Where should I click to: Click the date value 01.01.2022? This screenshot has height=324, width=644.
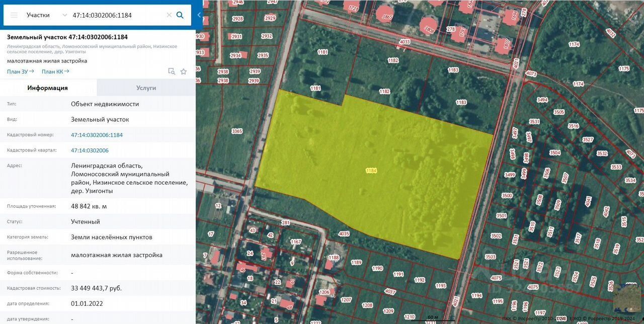pyautogui.click(x=87, y=304)
